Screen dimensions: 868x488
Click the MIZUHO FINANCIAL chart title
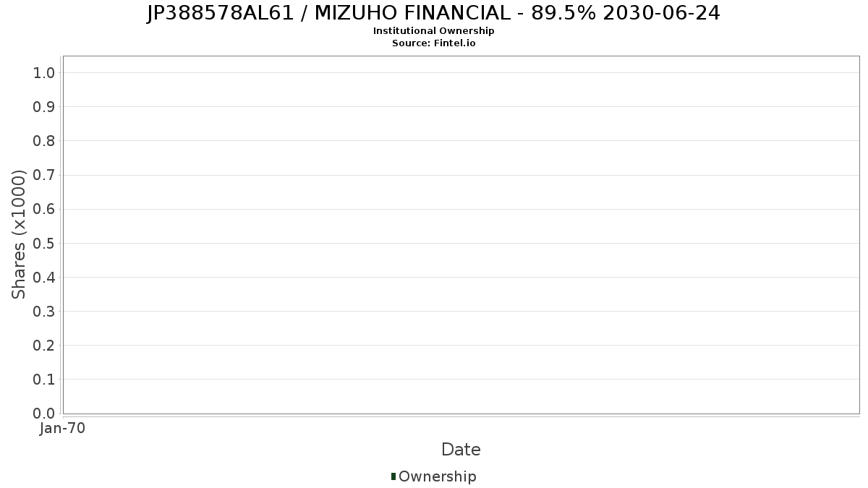433,13
